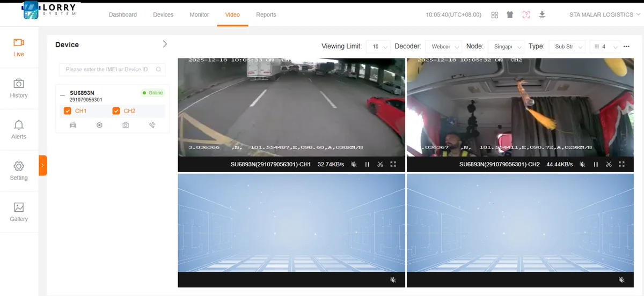
Task: Click the search magnifier in device field
Action: [x=158, y=69]
